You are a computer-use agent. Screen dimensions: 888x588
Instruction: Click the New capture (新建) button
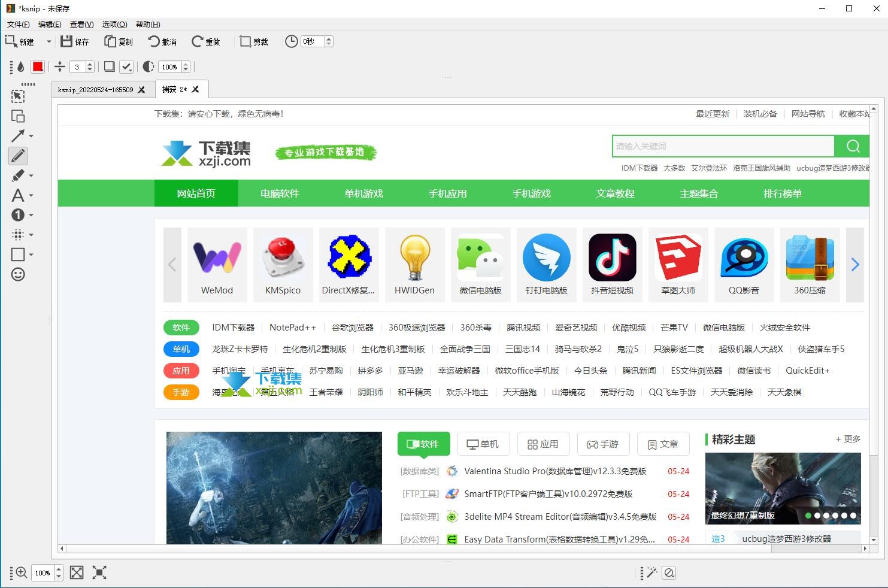(20, 41)
